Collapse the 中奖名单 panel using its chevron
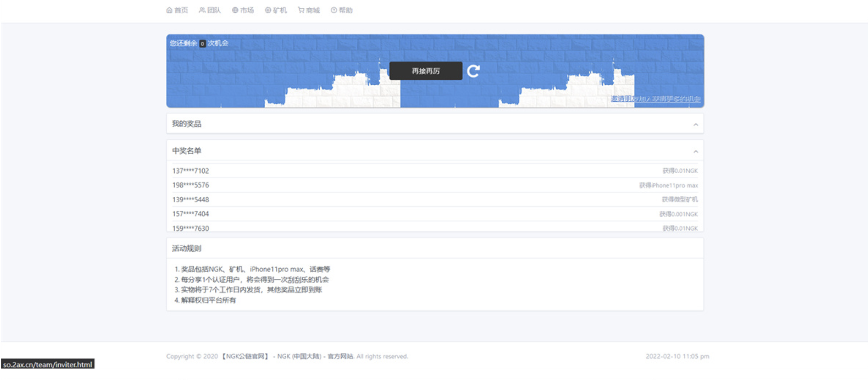This screenshot has width=868, height=380. [x=696, y=152]
